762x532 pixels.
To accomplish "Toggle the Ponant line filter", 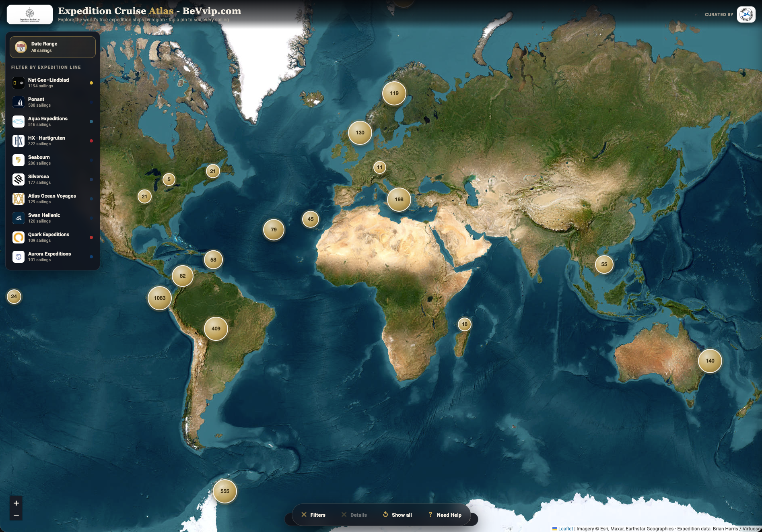I will point(53,102).
